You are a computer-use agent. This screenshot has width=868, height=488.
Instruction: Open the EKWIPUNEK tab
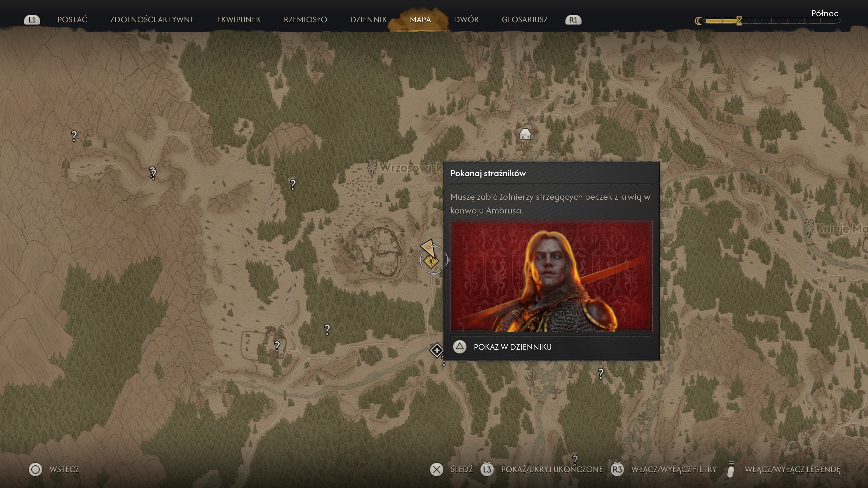[239, 19]
